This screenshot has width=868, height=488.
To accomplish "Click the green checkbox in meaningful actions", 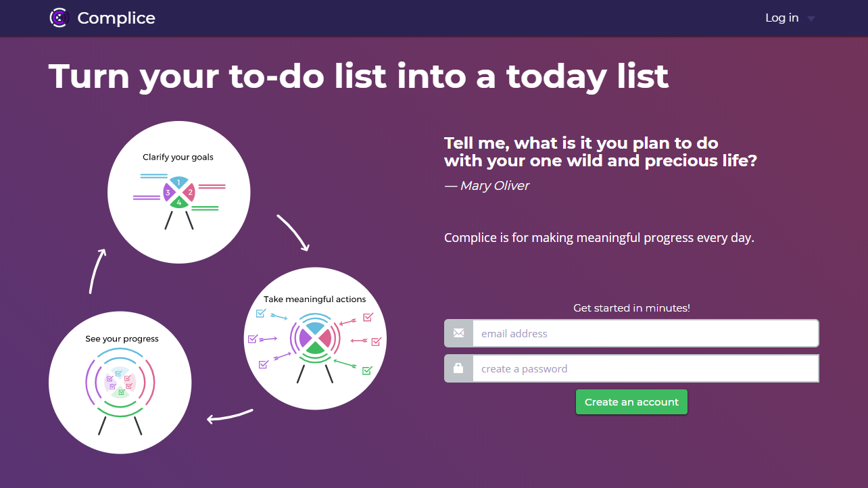I will click(x=367, y=370).
